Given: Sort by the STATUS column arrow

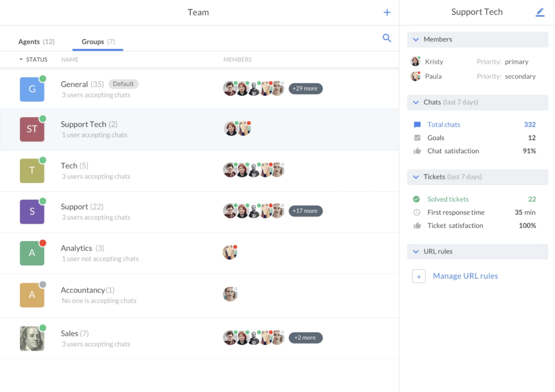Looking at the screenshot, I should [x=21, y=60].
